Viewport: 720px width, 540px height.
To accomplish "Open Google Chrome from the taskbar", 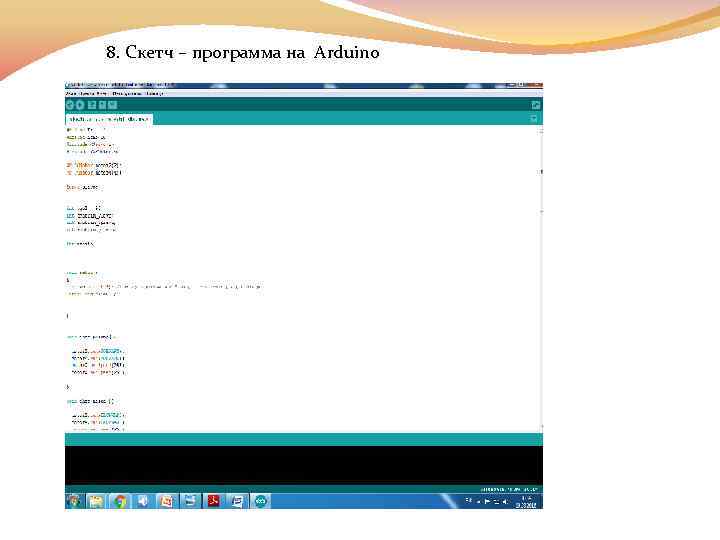I will pyautogui.click(x=120, y=501).
